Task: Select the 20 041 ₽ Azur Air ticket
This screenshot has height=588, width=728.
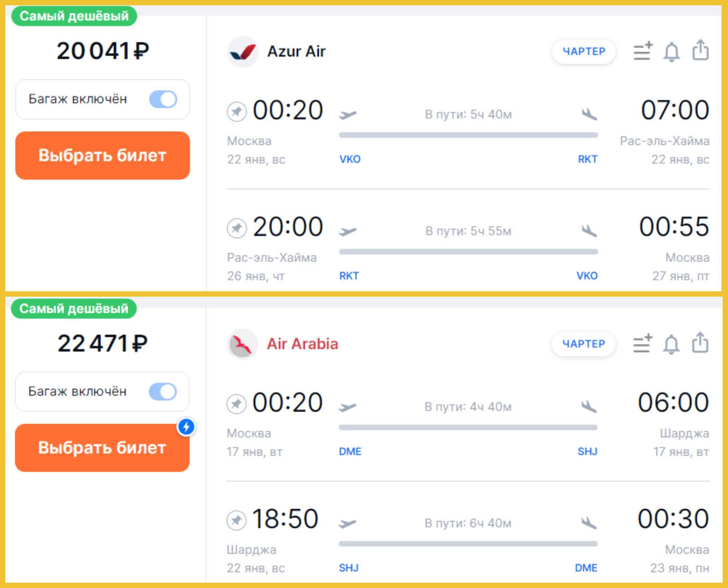Action: click(x=102, y=156)
